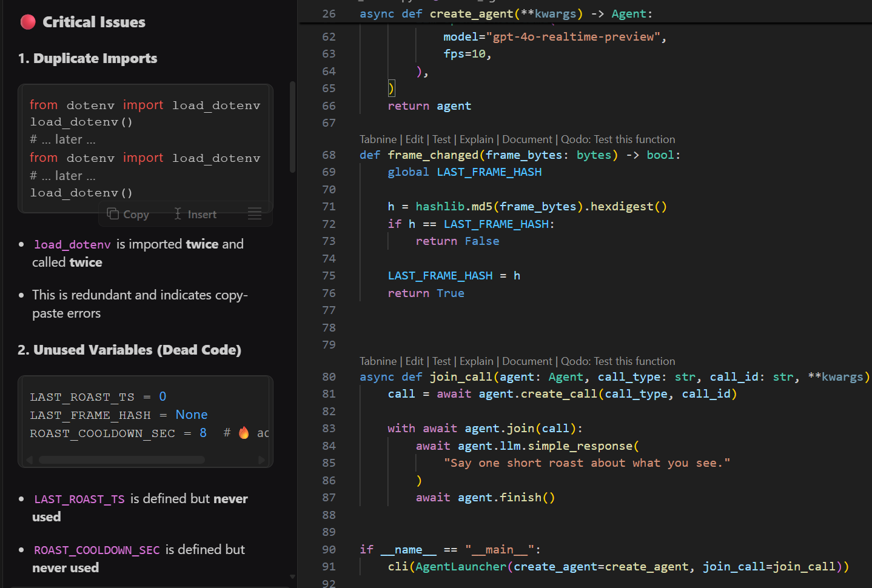
Task: Click the chat panel scroll-down arrow
Action: click(293, 577)
